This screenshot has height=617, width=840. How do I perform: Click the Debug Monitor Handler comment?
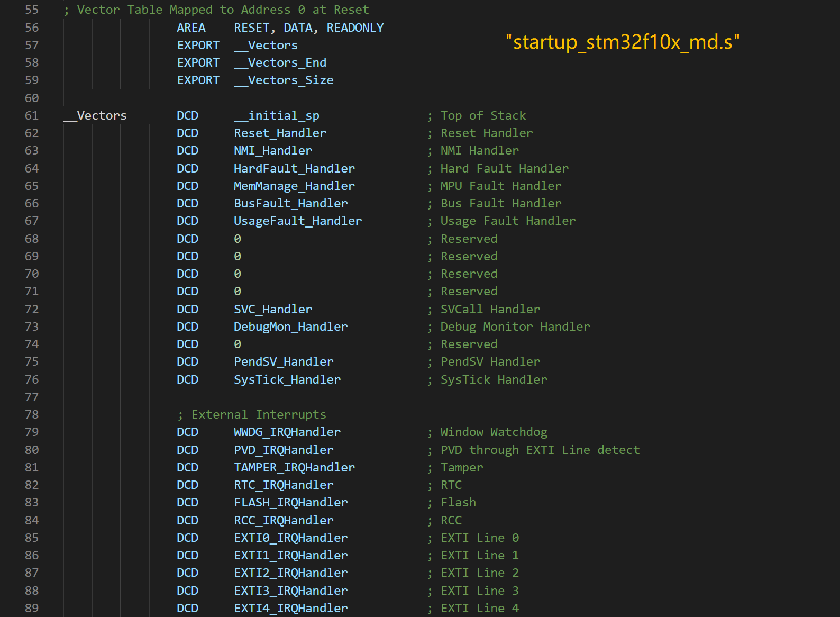click(x=509, y=327)
